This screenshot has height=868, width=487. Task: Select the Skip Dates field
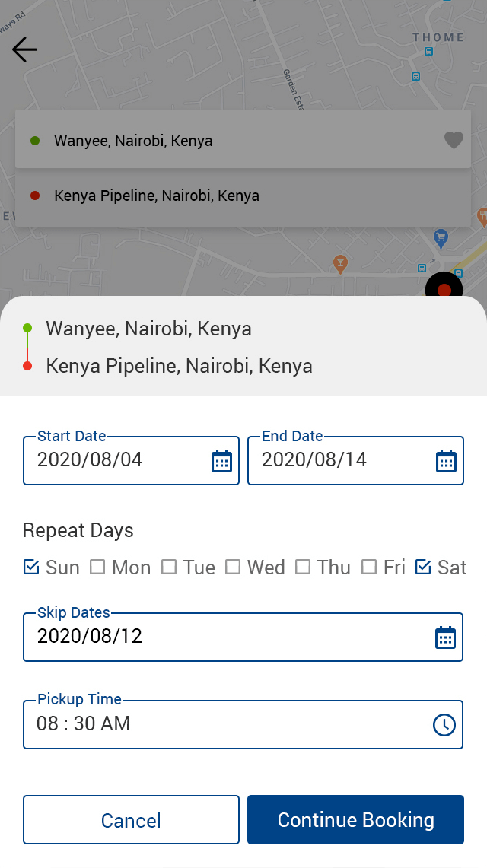point(221,637)
